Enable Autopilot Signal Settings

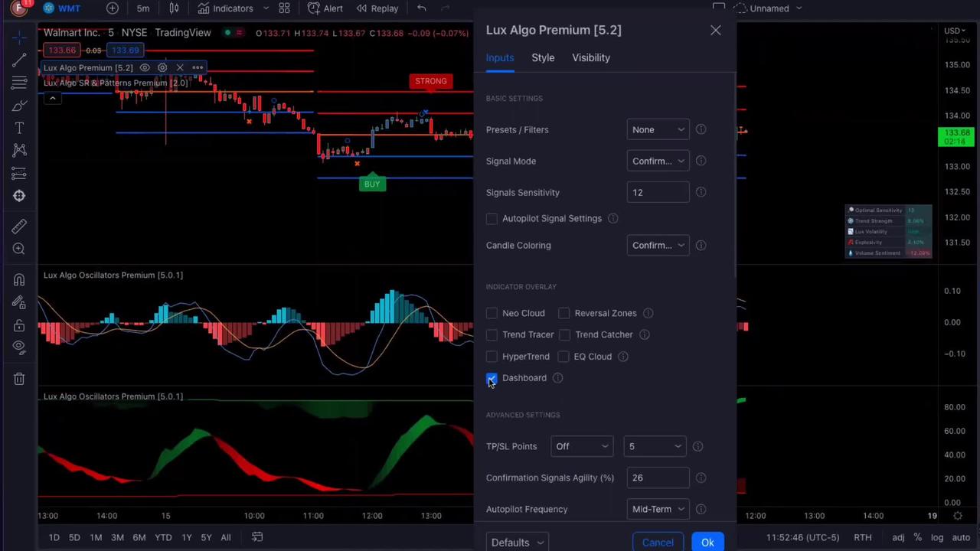(x=492, y=218)
